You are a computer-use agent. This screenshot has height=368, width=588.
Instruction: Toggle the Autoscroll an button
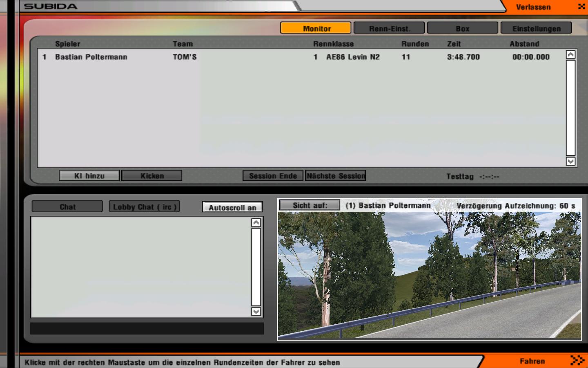coord(232,207)
